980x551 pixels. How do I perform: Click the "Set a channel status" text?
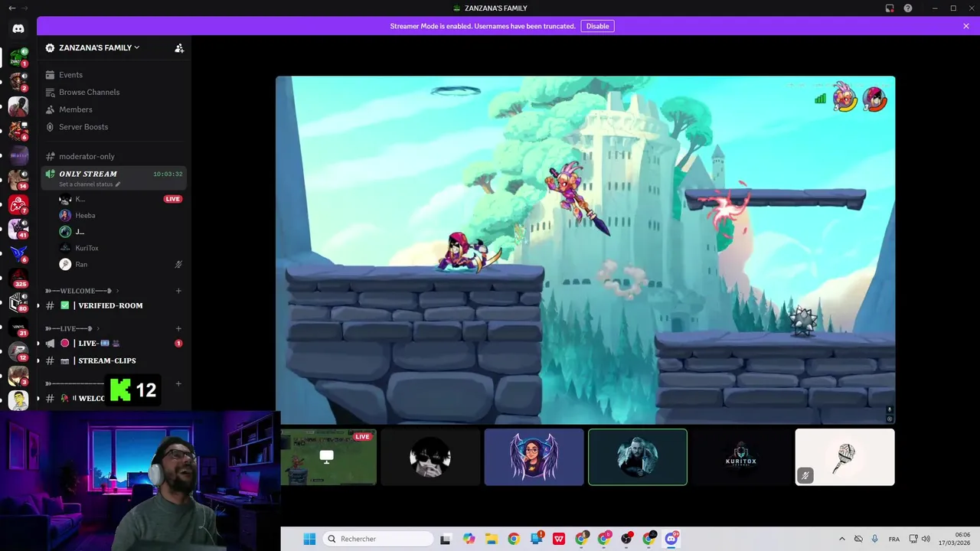[x=86, y=184]
